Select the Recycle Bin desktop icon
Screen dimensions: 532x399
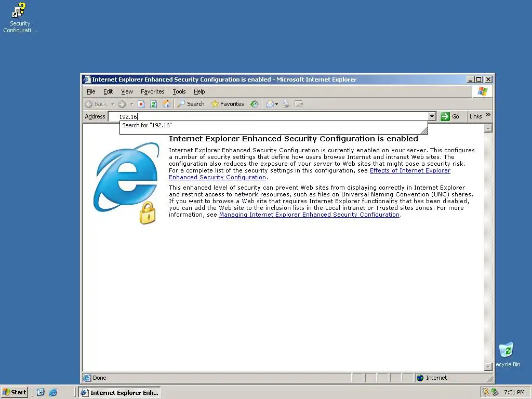point(508,354)
